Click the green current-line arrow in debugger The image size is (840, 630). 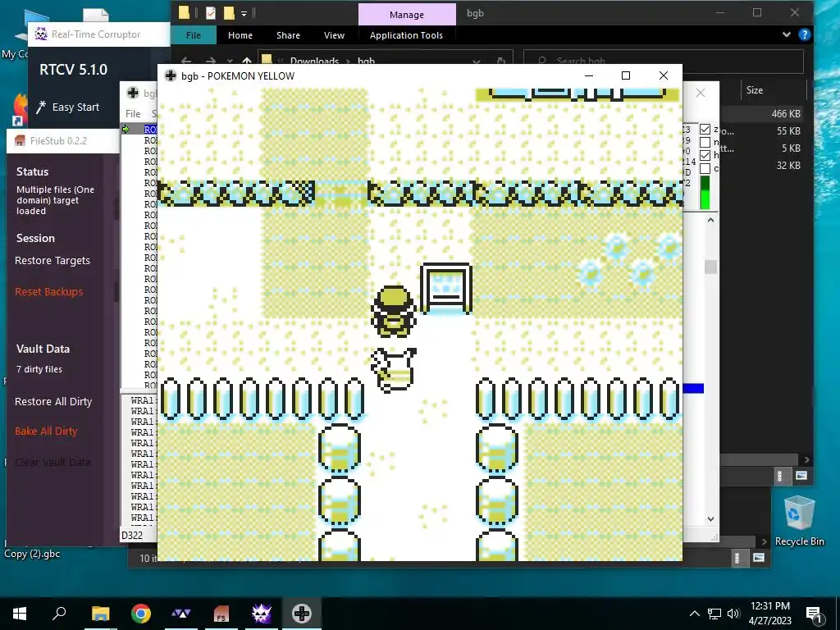point(126,129)
